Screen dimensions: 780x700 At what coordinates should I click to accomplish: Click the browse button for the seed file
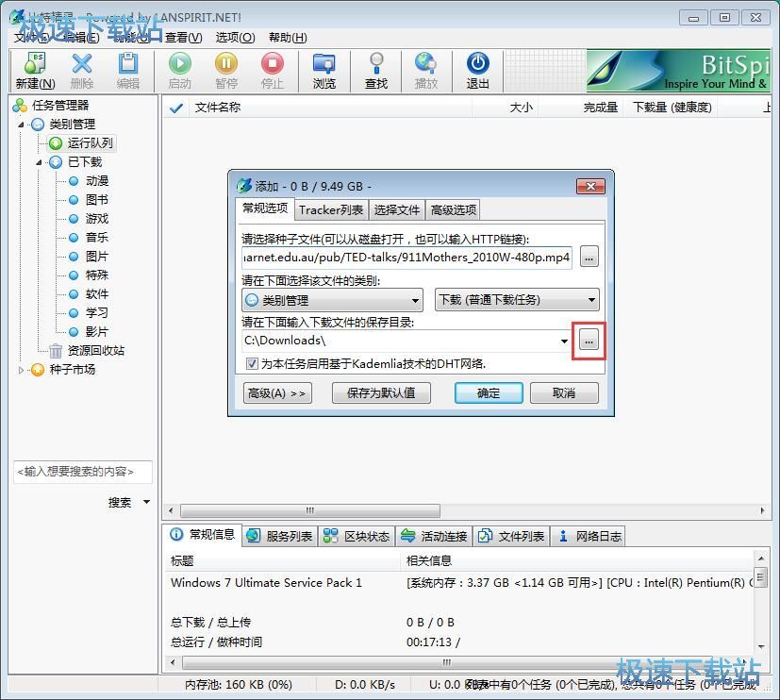click(589, 258)
